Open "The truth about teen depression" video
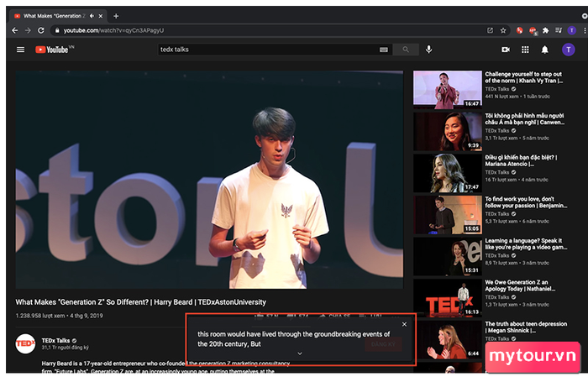 [x=526, y=327]
